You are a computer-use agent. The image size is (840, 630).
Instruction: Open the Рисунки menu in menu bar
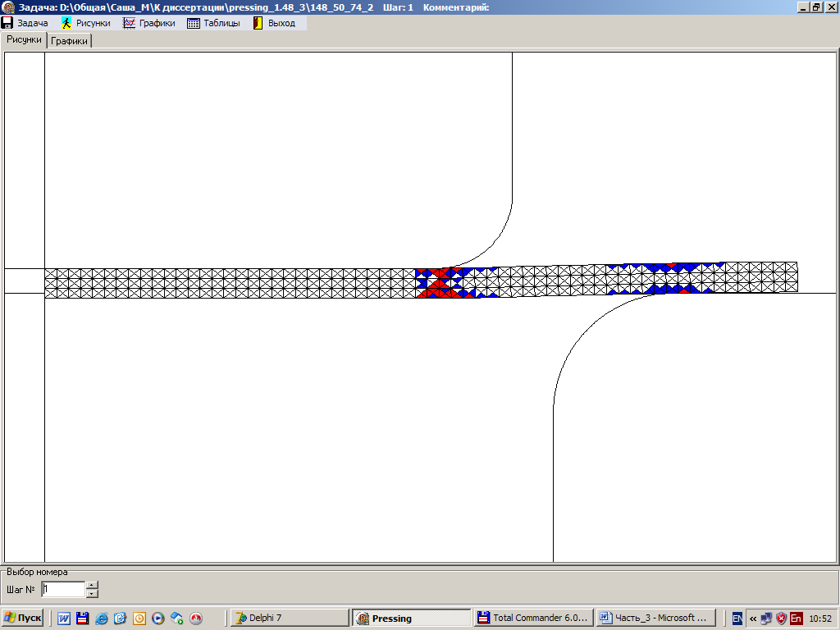point(86,23)
